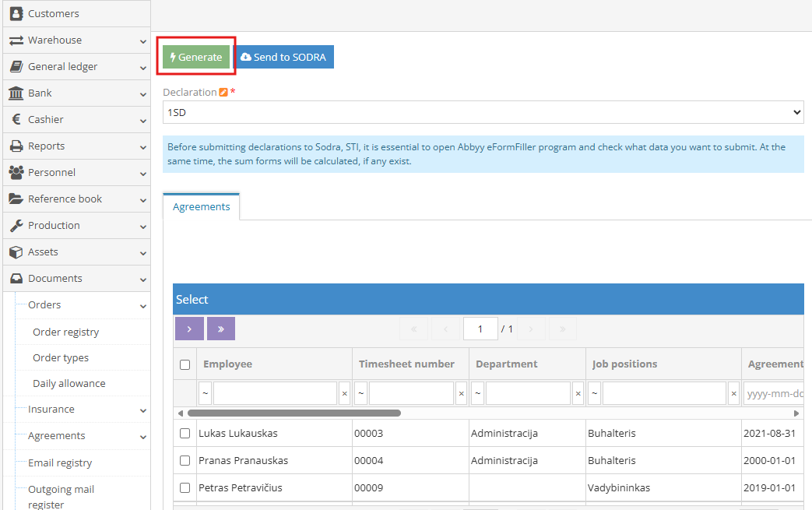Click the Send to SODRA button
Image resolution: width=812 pixels, height=510 pixels.
point(284,58)
